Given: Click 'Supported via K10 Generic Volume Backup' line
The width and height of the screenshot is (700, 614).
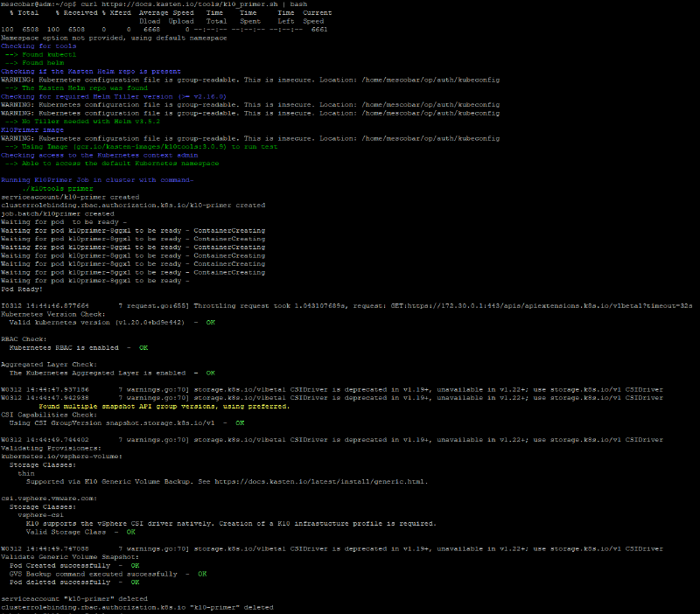Looking at the screenshot, I should click(227, 482).
